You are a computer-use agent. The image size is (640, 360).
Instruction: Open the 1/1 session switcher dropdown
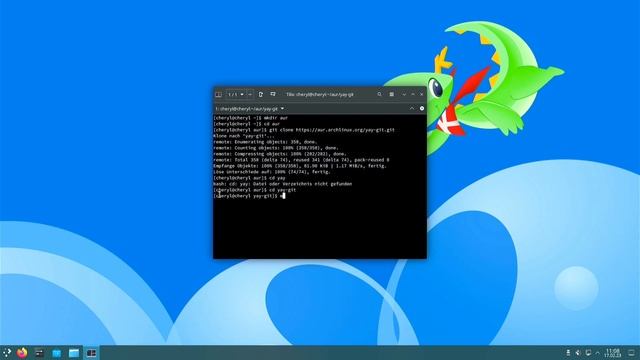click(236, 94)
